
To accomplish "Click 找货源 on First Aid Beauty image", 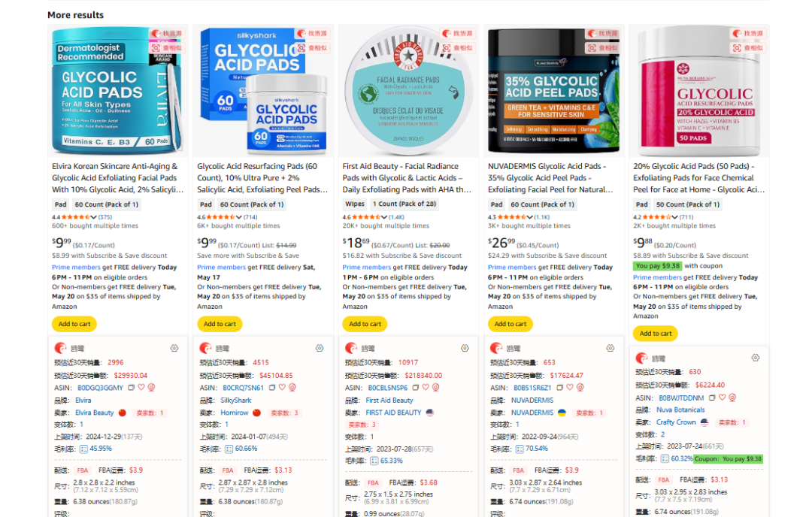I will click(x=458, y=34).
